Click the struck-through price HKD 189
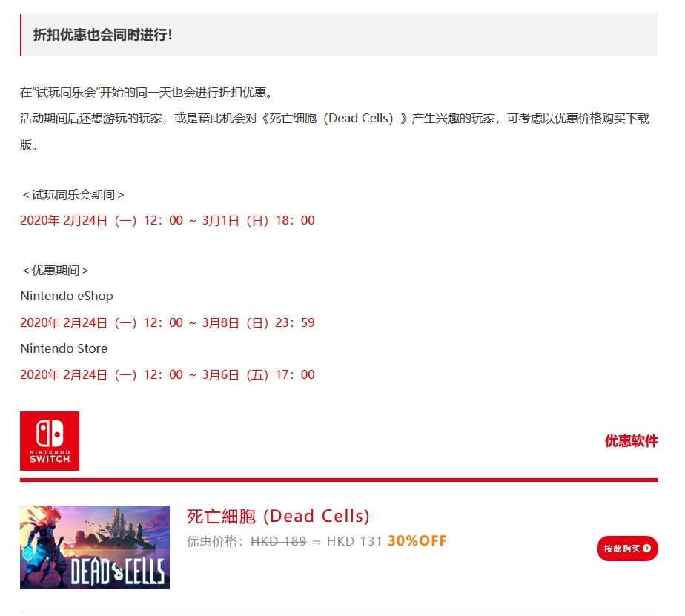 pyautogui.click(x=278, y=541)
